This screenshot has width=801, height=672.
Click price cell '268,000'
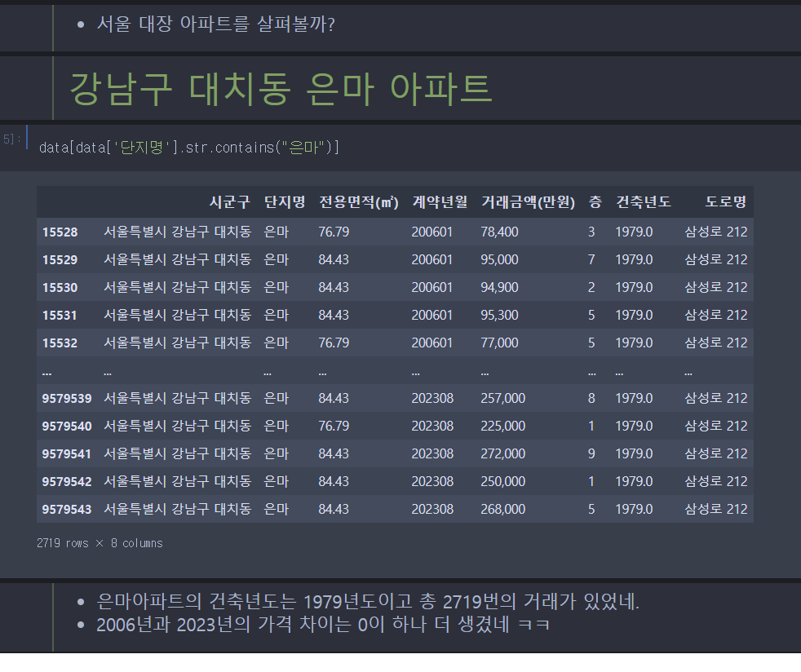502,509
